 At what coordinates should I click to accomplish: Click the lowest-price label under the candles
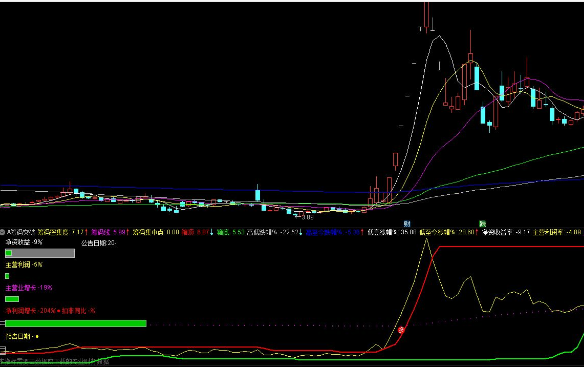click(306, 217)
